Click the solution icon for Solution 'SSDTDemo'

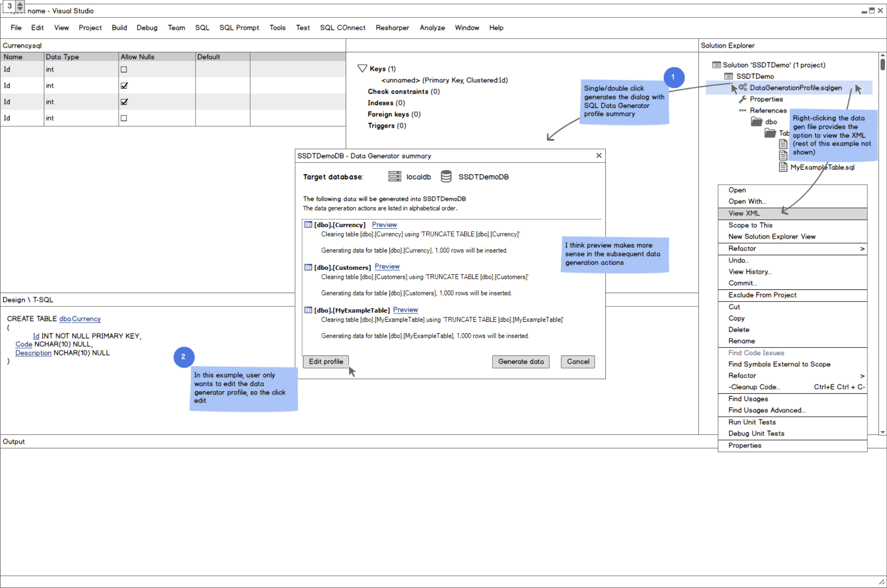716,65
